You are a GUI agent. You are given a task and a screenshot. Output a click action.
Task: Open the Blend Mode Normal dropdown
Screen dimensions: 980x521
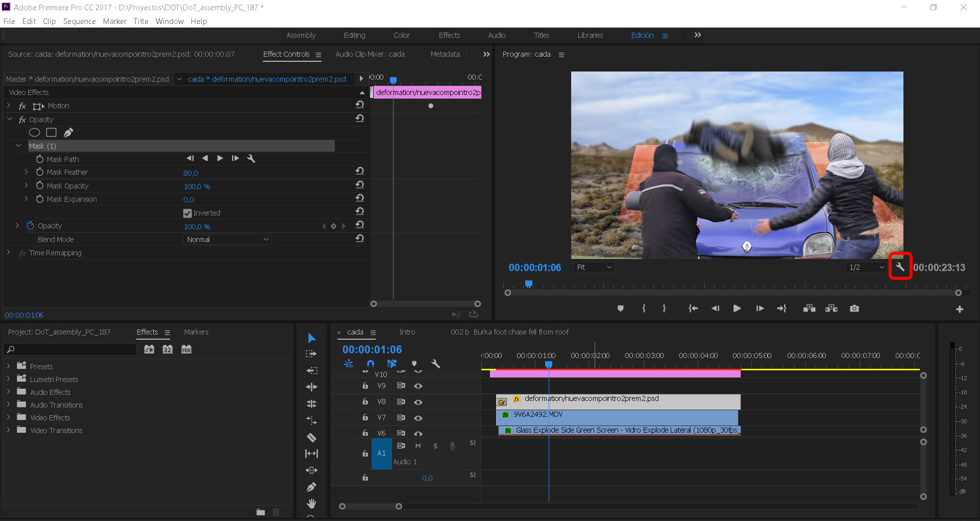pos(227,240)
